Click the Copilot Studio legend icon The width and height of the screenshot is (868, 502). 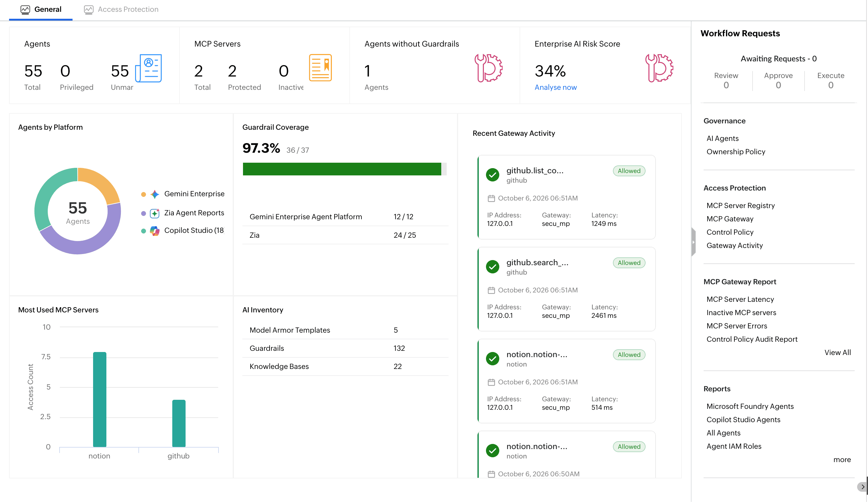point(155,231)
